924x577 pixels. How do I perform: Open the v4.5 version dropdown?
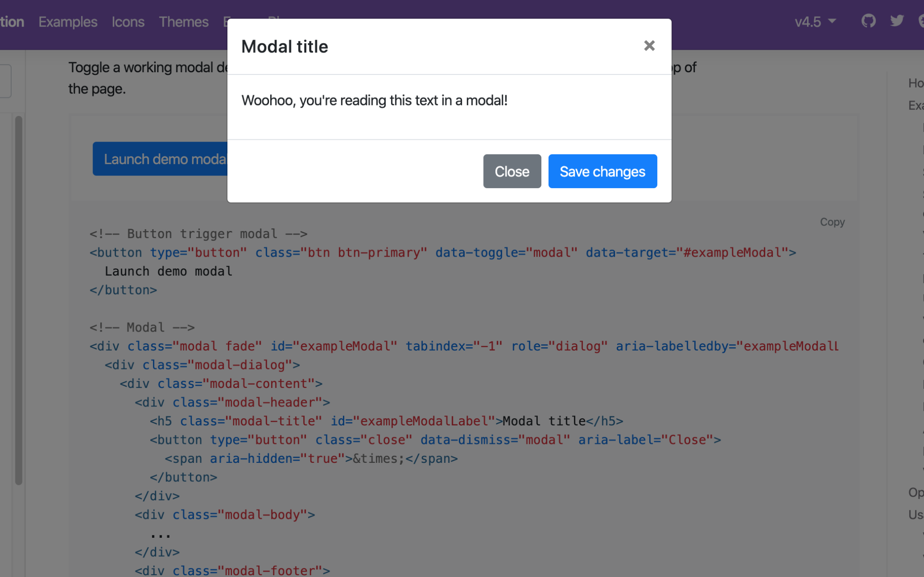815,22
